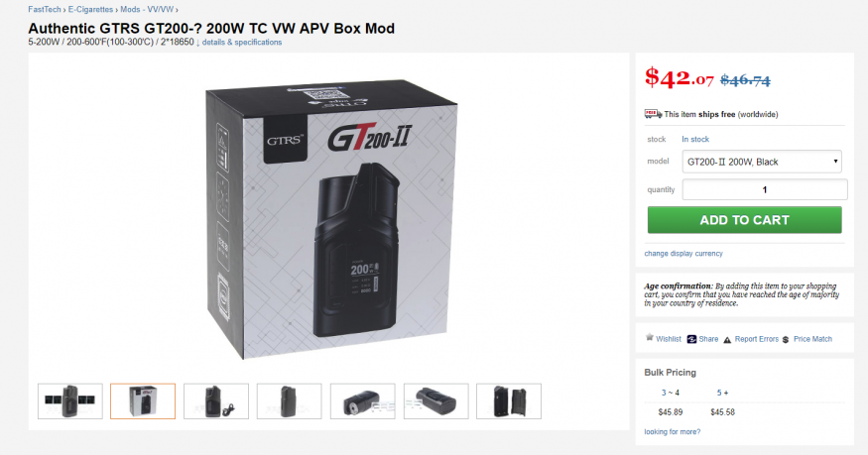The height and width of the screenshot is (455, 868).
Task: Select the boxed product thumbnail
Action: (x=143, y=400)
